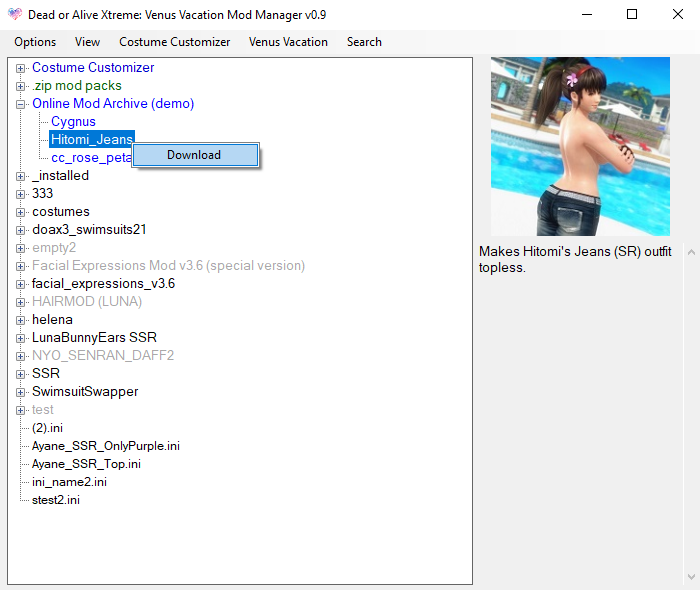Open the Search menu
Image resolution: width=700 pixels, height=590 pixels.
point(364,42)
